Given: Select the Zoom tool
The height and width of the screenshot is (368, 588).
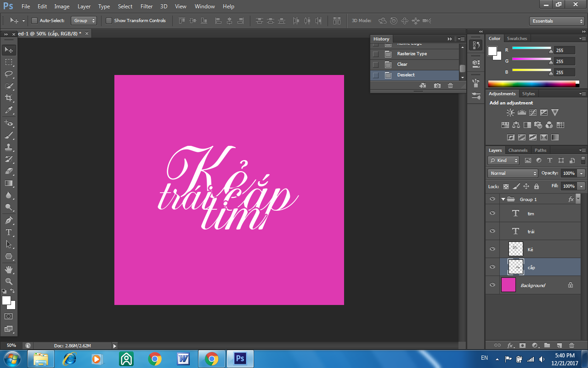Looking at the screenshot, I should [9, 281].
